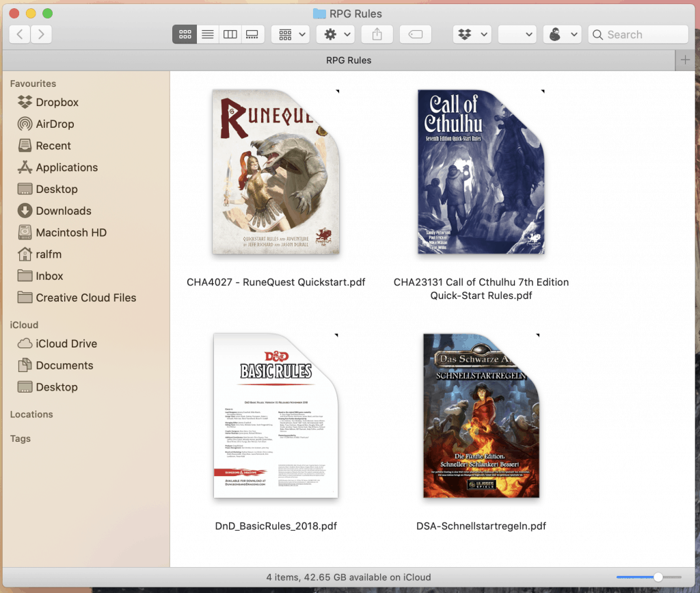Select Das Schwarze Auge PDF thumbnail
Screen dimensions: 700x593
[x=481, y=416]
